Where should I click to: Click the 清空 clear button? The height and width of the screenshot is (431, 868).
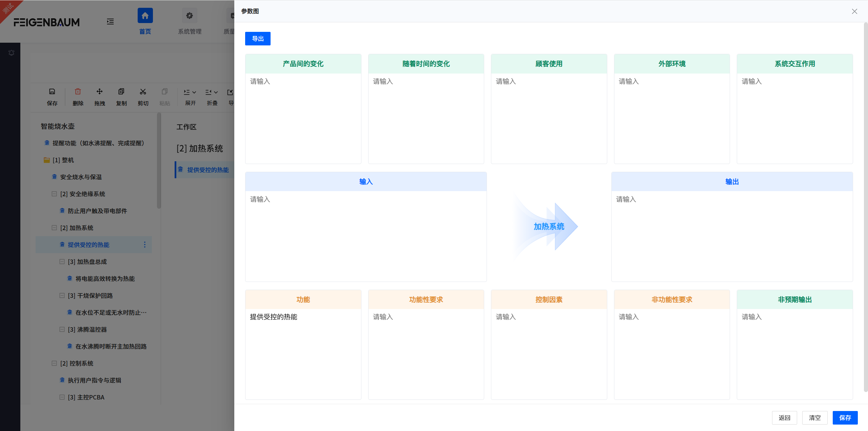pos(815,418)
